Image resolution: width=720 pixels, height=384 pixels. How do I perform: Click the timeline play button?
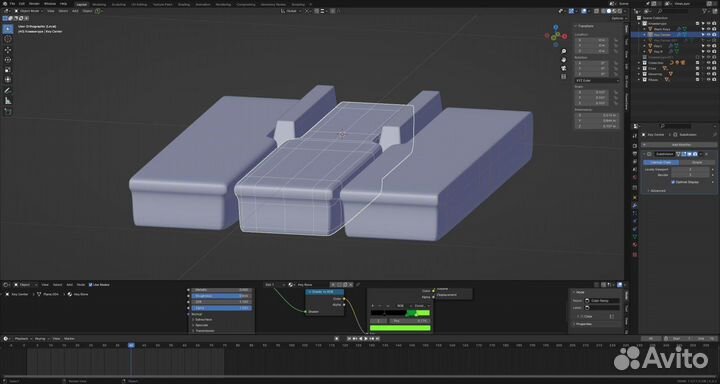tap(366, 339)
